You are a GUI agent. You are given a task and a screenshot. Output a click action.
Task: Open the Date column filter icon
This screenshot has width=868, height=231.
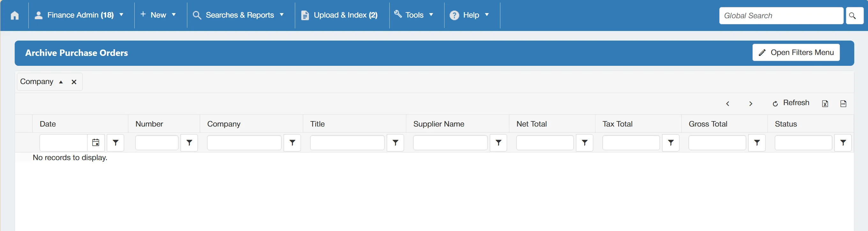click(x=116, y=142)
